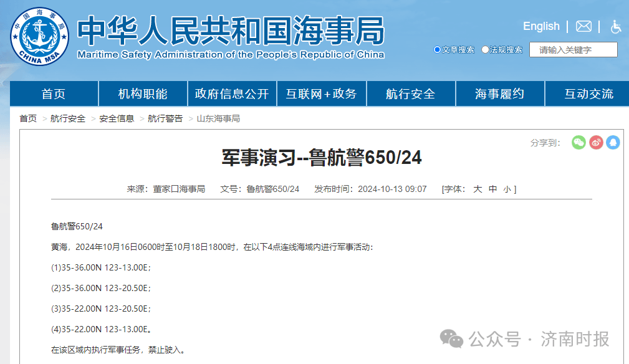Click the publish time 2024-10-13 09:07
This screenshot has height=364, width=629.
392,189
